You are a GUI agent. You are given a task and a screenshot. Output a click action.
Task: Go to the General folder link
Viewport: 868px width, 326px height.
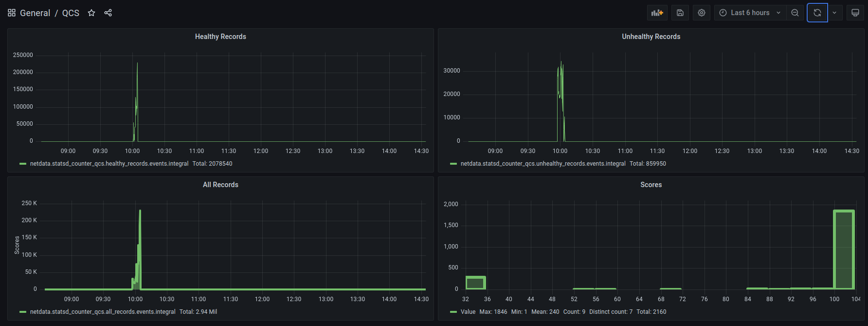coord(35,13)
